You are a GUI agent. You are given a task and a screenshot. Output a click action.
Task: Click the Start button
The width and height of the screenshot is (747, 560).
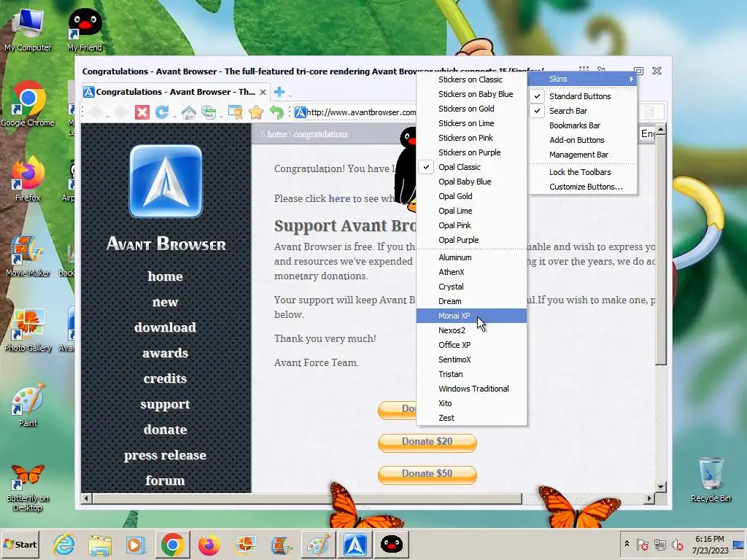20,544
